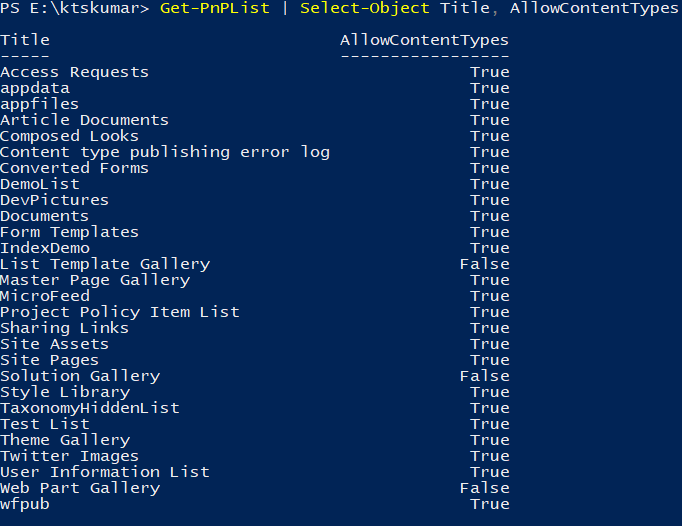Click the AllowContentTypes column header
Image resolution: width=682 pixels, height=526 pixels.
424,41
